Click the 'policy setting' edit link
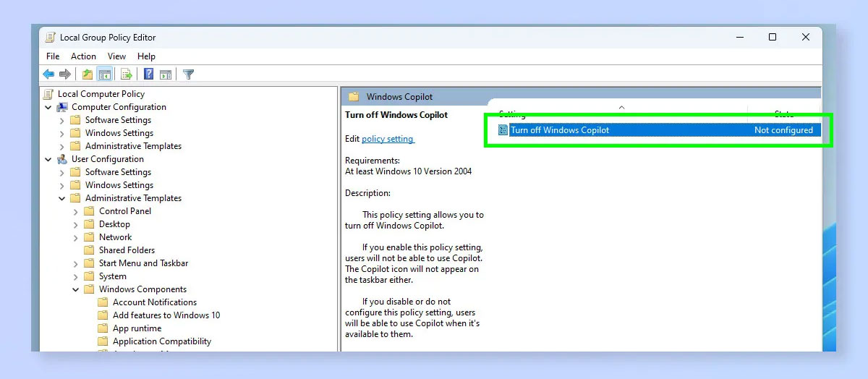This screenshot has width=868, height=379. 388,139
